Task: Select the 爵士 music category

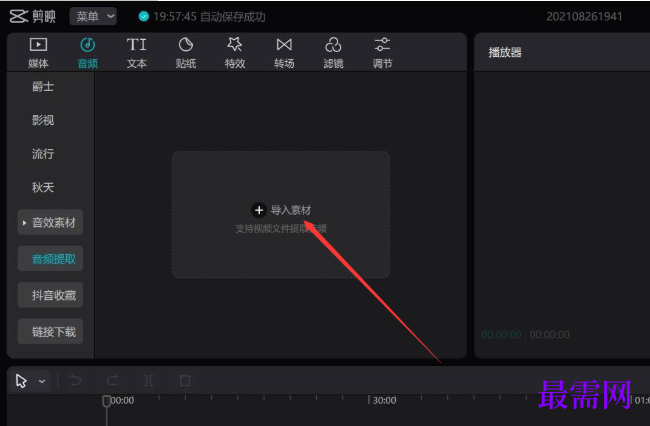Action: click(x=43, y=86)
